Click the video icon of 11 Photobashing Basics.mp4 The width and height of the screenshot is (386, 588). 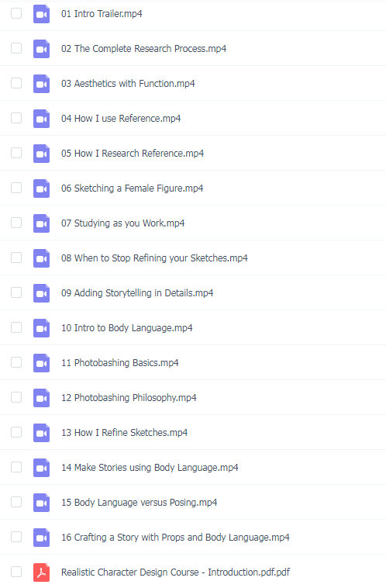41,362
